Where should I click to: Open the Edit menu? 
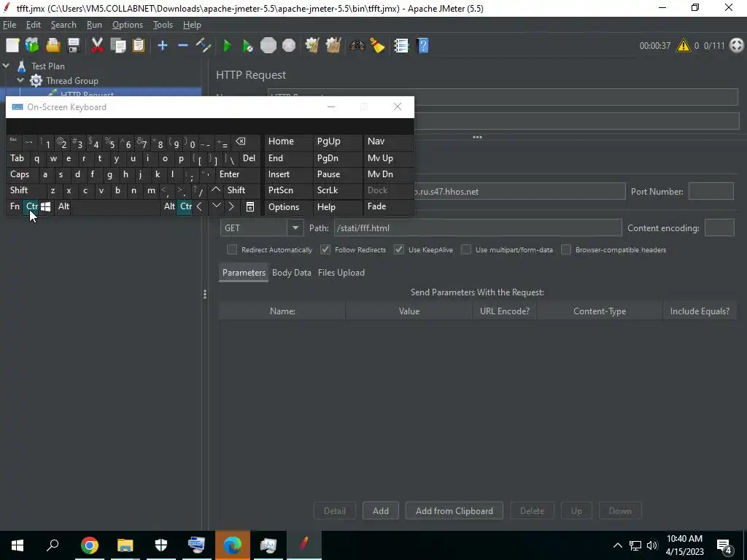(34, 25)
